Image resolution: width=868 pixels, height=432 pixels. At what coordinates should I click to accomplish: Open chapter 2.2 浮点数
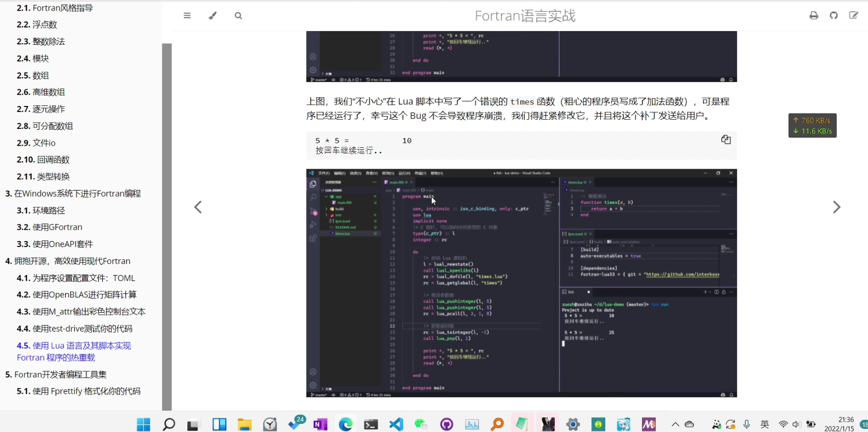(x=37, y=25)
